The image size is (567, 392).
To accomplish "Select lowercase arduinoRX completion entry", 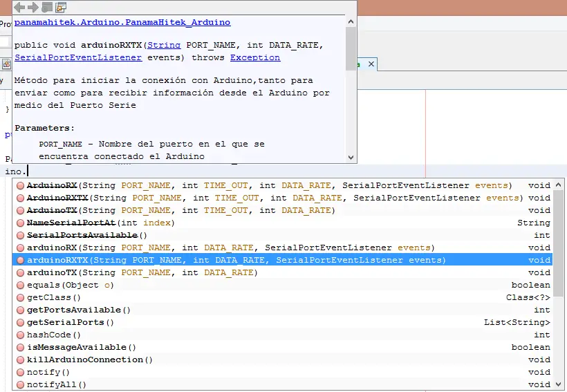I will [282, 248].
